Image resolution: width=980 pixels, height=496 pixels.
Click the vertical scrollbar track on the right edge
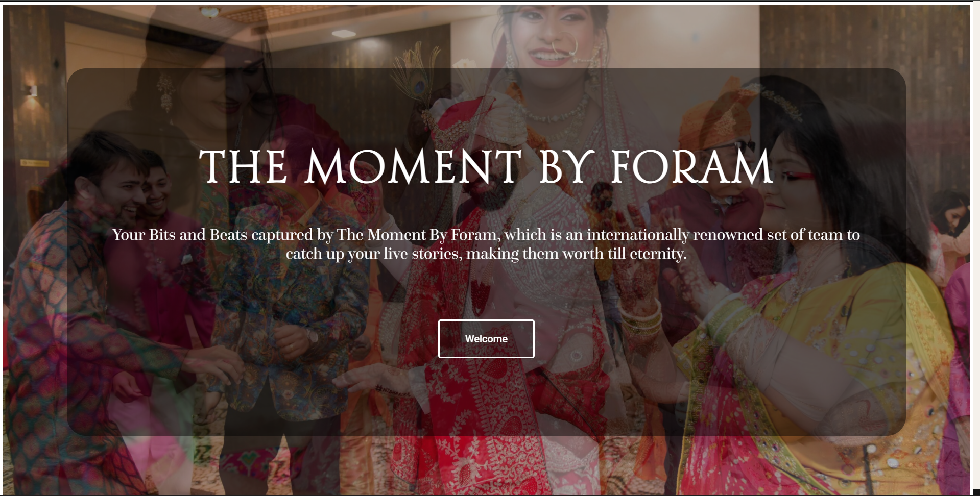975,245
